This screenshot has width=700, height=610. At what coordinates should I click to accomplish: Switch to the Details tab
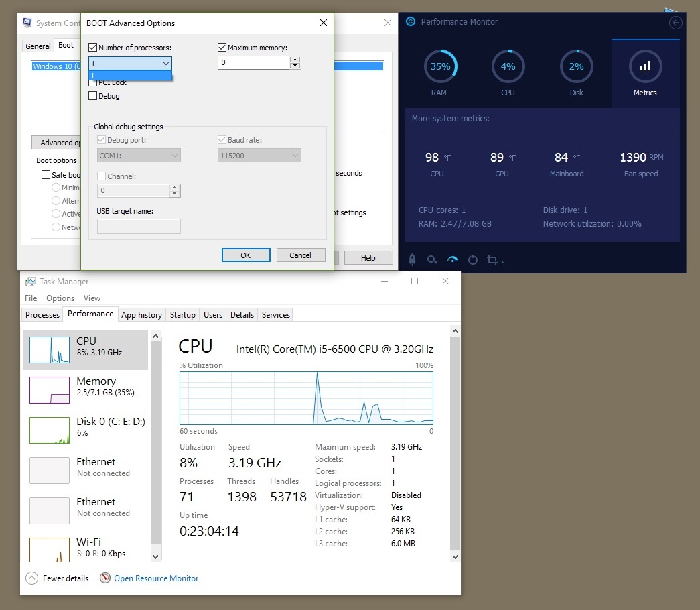[x=242, y=314]
